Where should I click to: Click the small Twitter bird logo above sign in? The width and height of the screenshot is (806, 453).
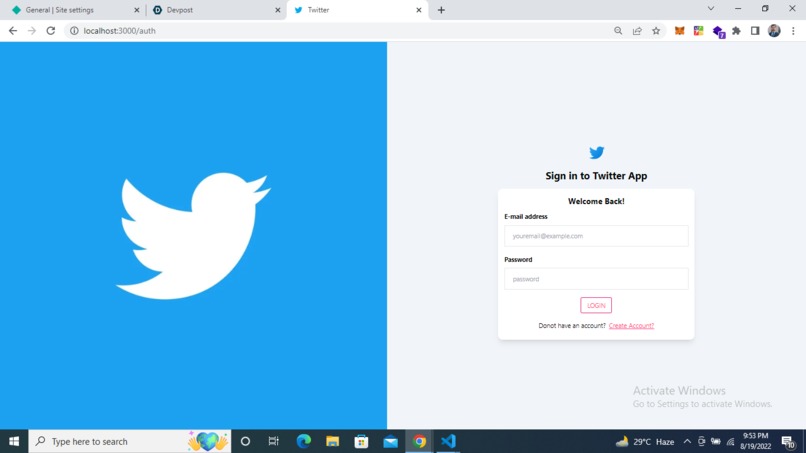(596, 152)
